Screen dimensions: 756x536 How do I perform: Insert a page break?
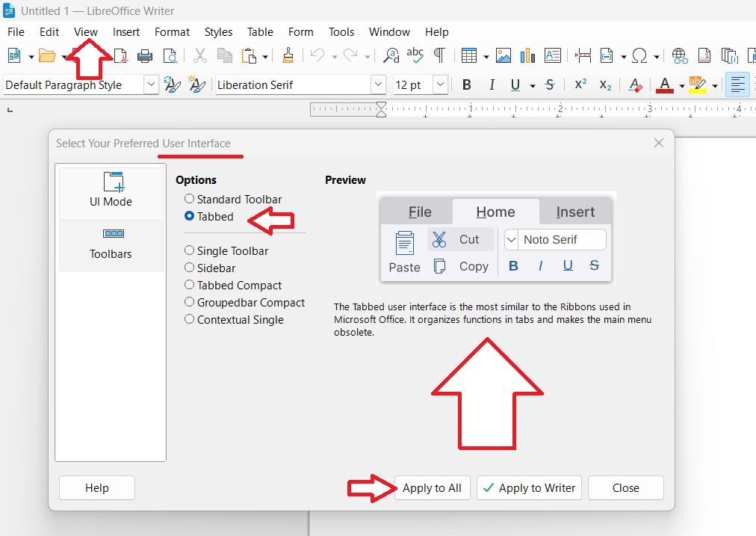[583, 55]
